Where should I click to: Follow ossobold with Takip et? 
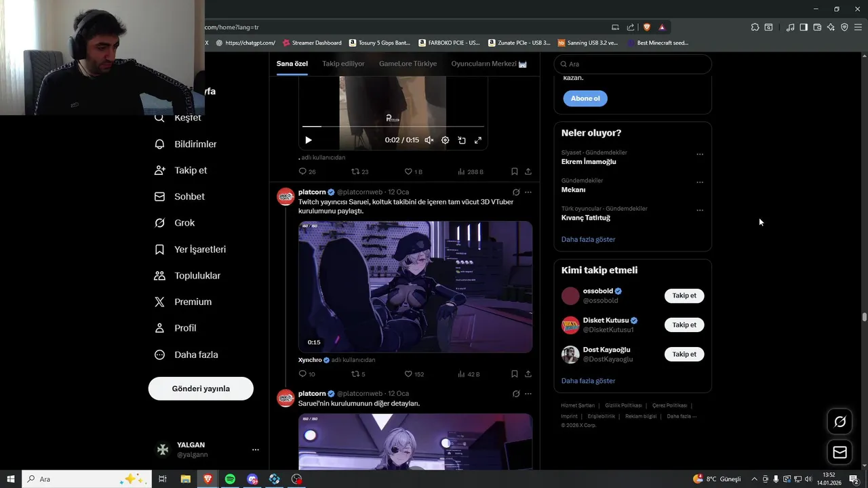[684, 296]
